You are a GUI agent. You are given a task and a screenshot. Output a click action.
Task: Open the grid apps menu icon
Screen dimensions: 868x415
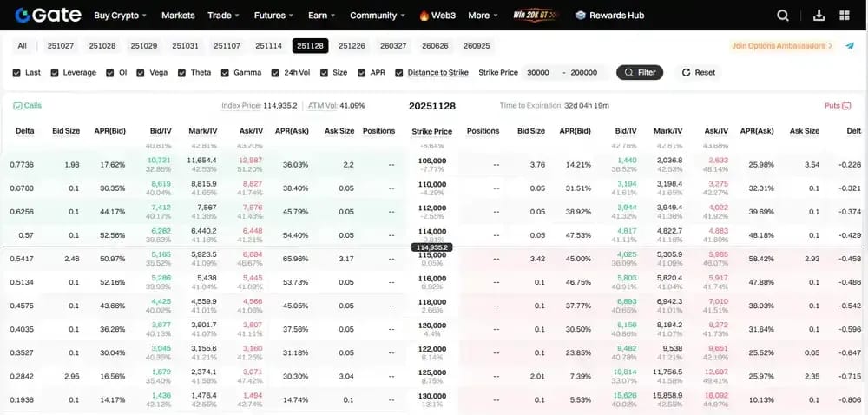(845, 16)
